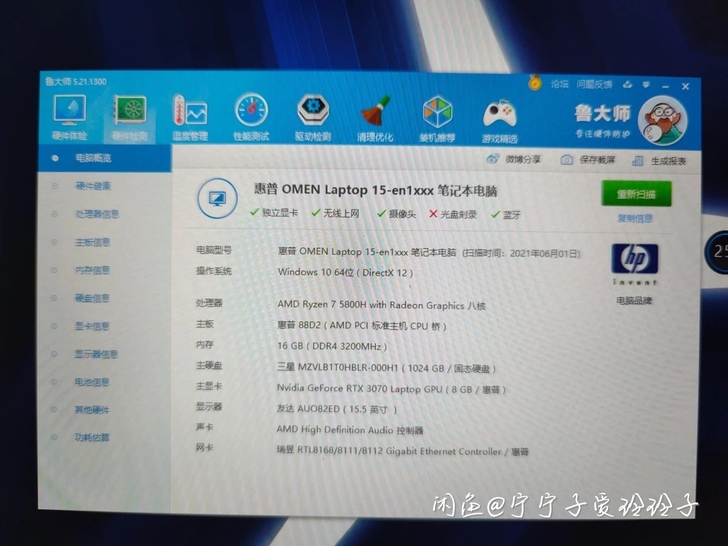Screen dimensions: 728x546
Task: Click the 蓝牙 bluetooth indicator
Action: (506, 214)
